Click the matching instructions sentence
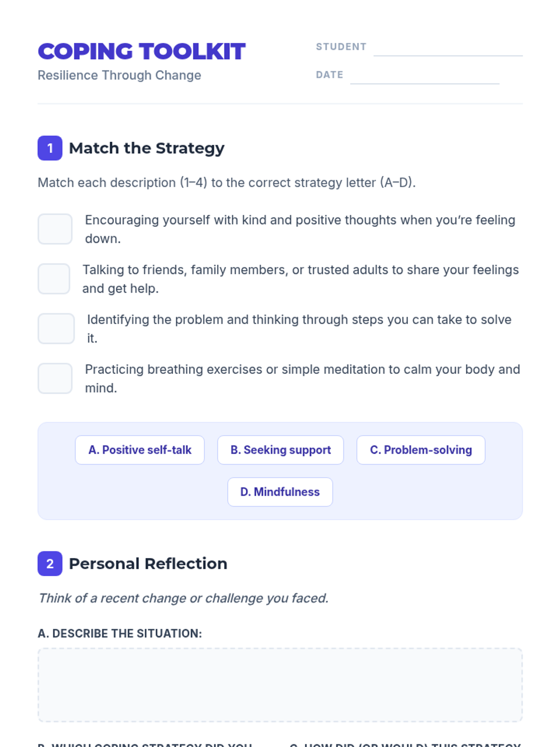Image resolution: width=560 pixels, height=747 pixels. (x=226, y=183)
